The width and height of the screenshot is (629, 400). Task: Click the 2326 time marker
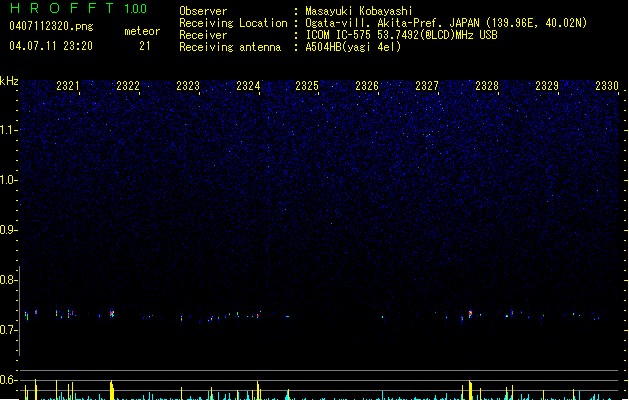point(367,86)
